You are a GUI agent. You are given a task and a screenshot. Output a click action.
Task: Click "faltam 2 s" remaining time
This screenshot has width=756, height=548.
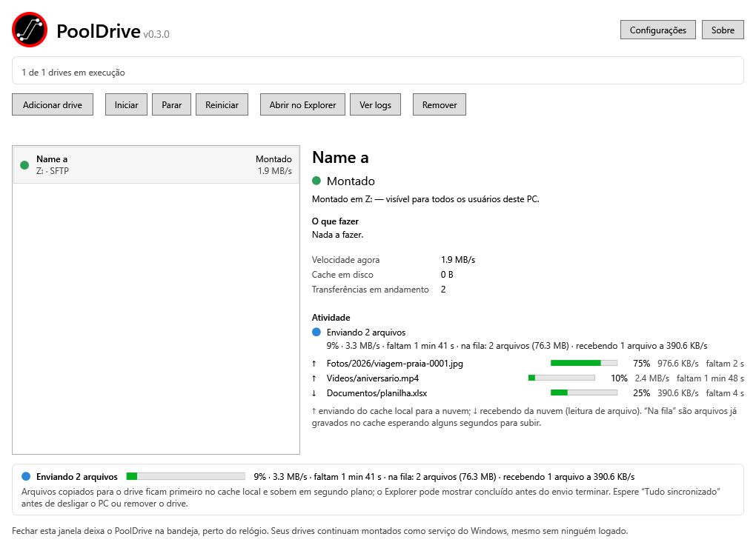pyautogui.click(x=725, y=364)
